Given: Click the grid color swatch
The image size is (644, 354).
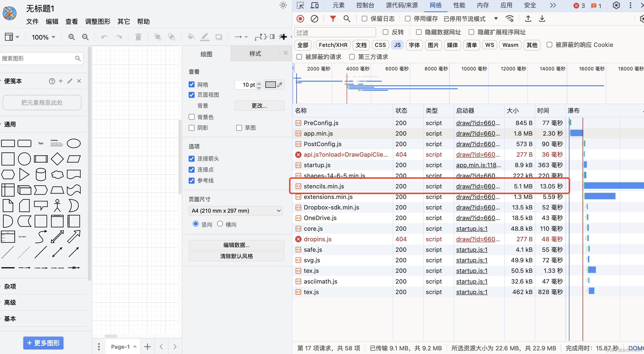Looking at the screenshot, I should pyautogui.click(x=270, y=85).
